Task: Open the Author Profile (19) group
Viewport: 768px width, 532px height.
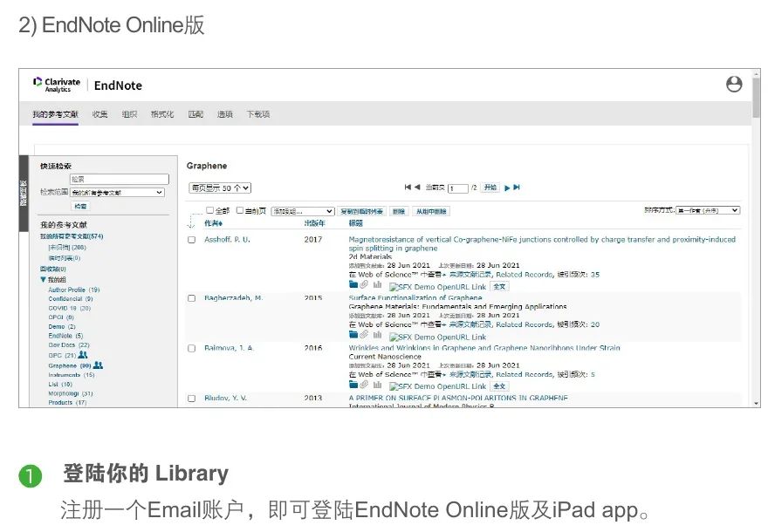Action: point(73,290)
